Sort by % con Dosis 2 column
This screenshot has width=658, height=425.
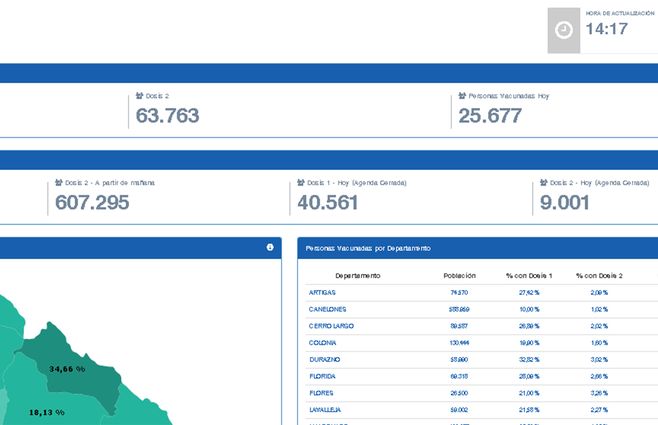pyautogui.click(x=599, y=275)
